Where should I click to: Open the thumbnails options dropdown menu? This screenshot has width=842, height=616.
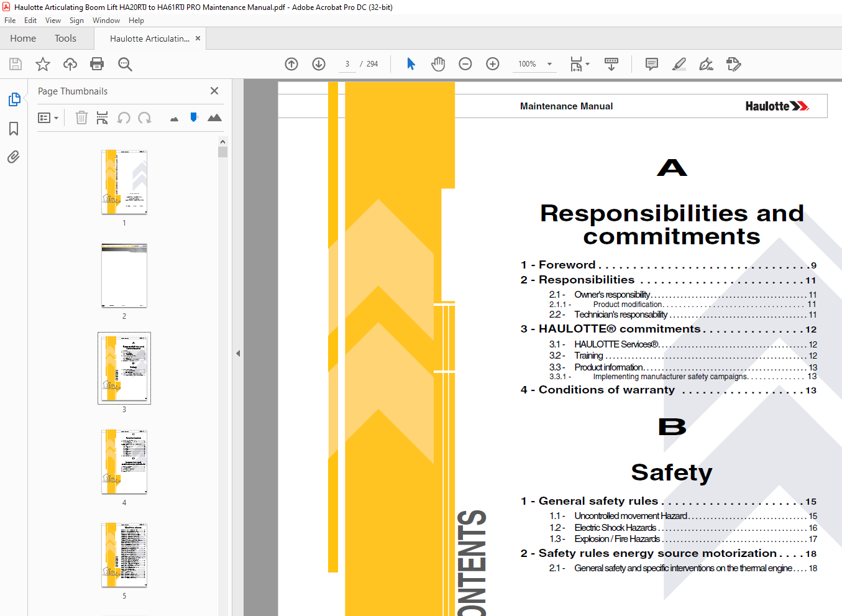pyautogui.click(x=48, y=117)
